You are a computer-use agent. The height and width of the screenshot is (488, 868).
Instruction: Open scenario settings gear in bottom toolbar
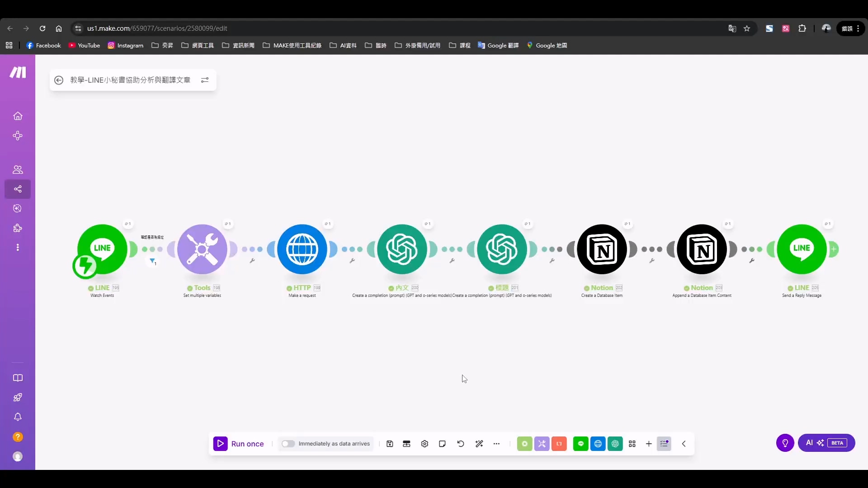pyautogui.click(x=425, y=444)
